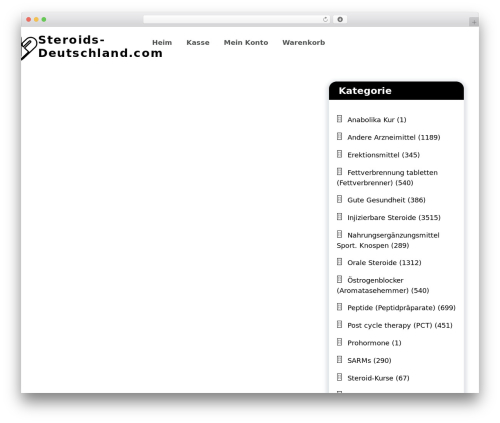This screenshot has width=500, height=423.
Task: Click the icon before Anabolika Kur
Action: [x=339, y=119]
